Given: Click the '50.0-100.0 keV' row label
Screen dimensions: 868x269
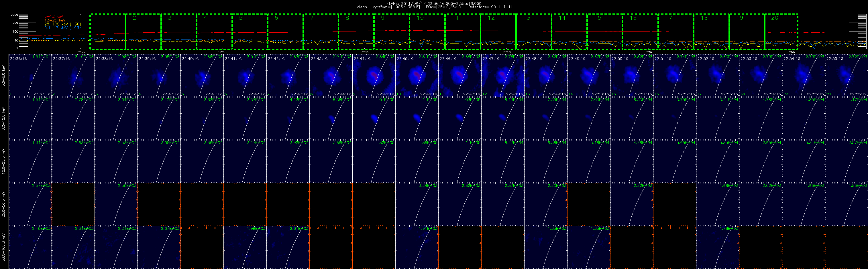Looking at the screenshot, I should click(x=3, y=248).
